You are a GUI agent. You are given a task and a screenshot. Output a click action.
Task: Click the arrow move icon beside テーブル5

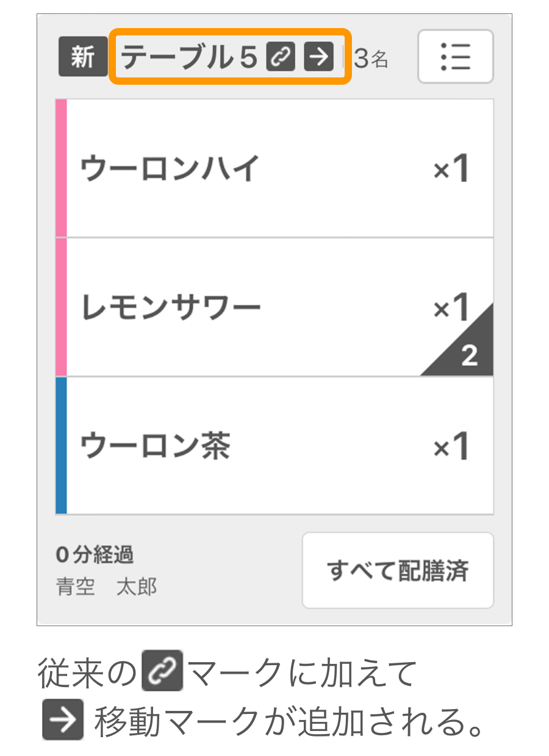[x=318, y=58]
